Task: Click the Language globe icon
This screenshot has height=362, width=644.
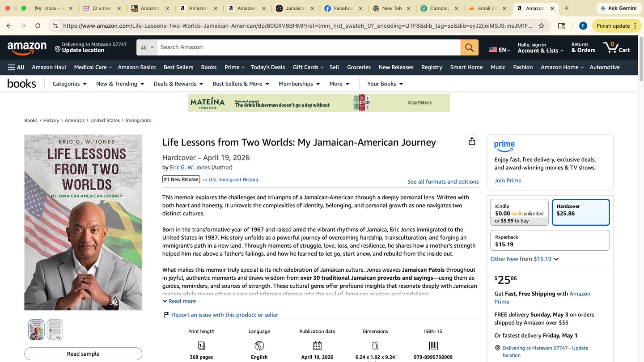Action: [x=259, y=345]
